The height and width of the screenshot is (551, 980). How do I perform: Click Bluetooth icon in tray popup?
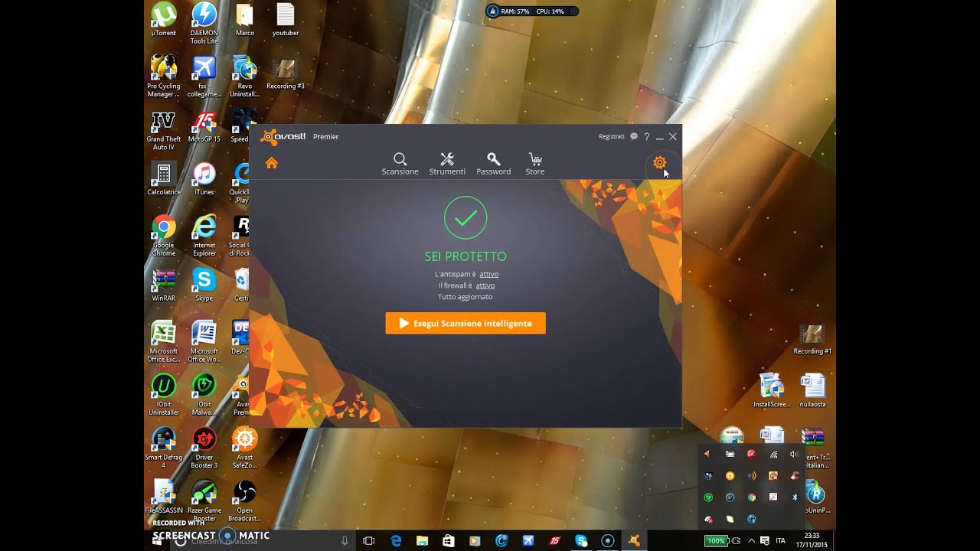pos(794,497)
